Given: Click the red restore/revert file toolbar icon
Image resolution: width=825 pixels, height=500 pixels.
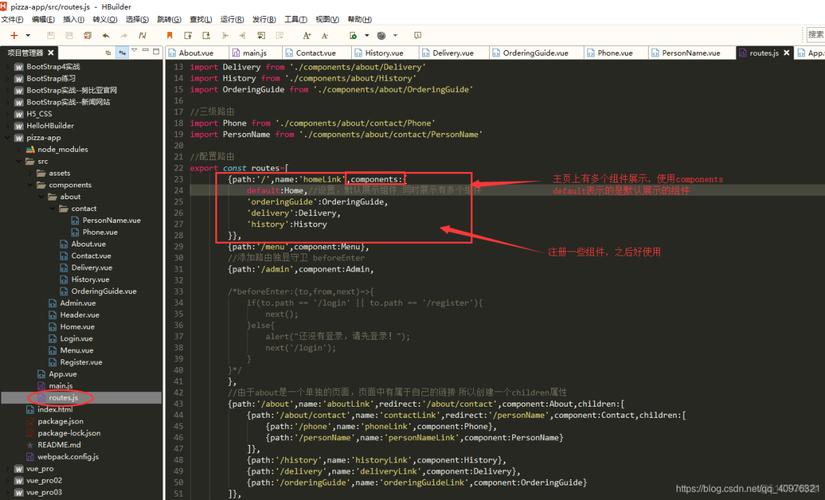Looking at the screenshot, I should coord(87,35).
